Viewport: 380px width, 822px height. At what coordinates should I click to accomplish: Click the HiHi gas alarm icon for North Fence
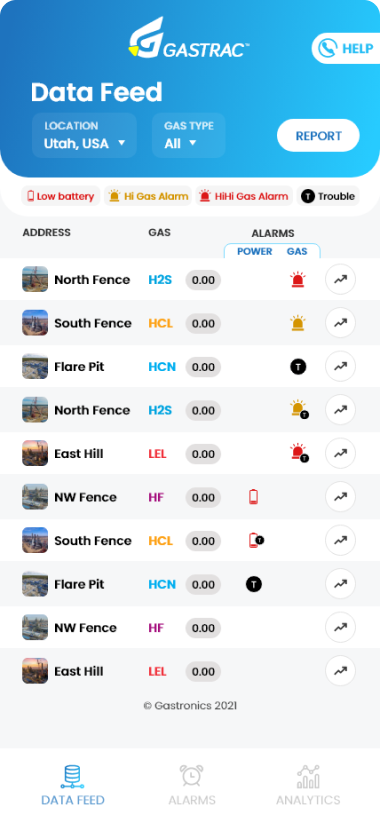click(298, 280)
